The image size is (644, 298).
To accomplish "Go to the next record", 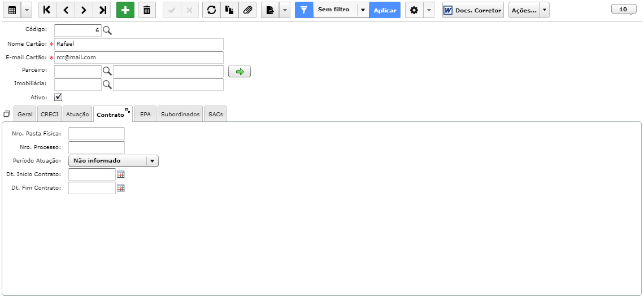I will pos(84,10).
